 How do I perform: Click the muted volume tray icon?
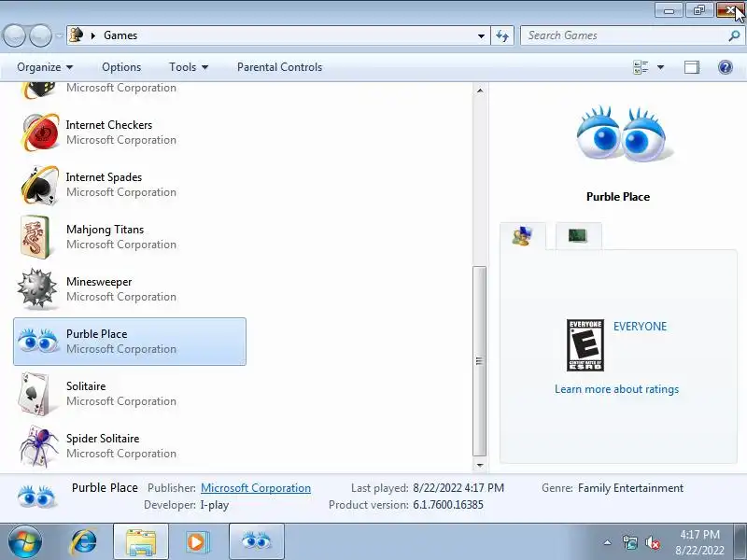(652, 542)
